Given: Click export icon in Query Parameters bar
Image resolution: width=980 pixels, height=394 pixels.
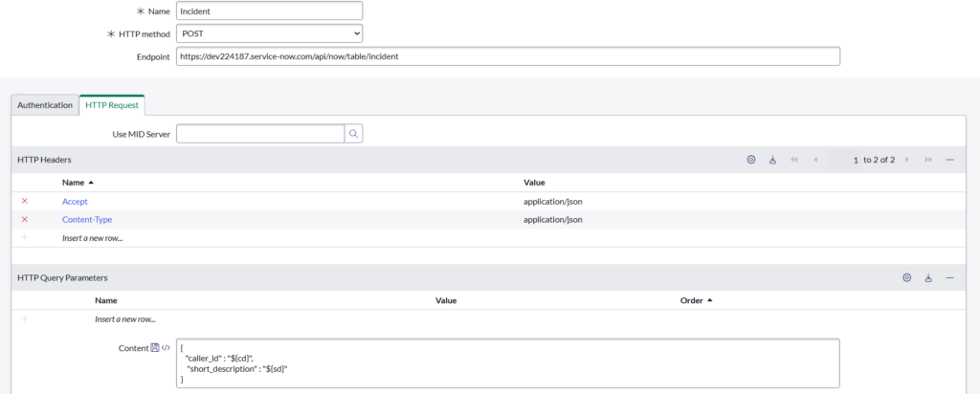Looking at the screenshot, I should point(928,277).
